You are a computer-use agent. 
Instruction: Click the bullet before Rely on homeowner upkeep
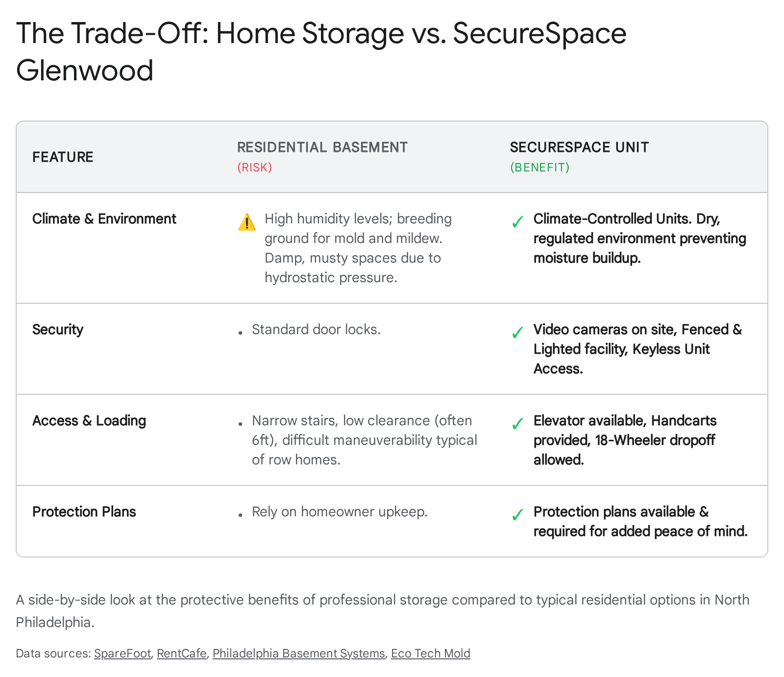tap(240, 515)
